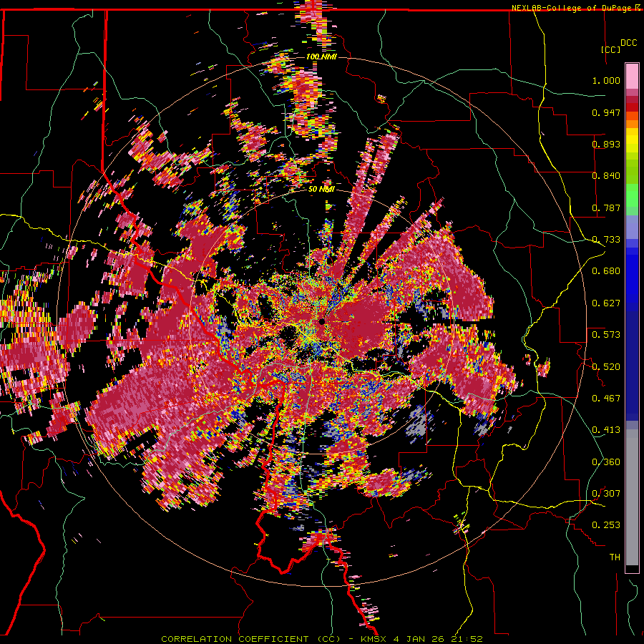Screen dimensions: 644x644
Task: Click the KMSX 4 JAN 26 21:52 timestamp
Action: 421,639
